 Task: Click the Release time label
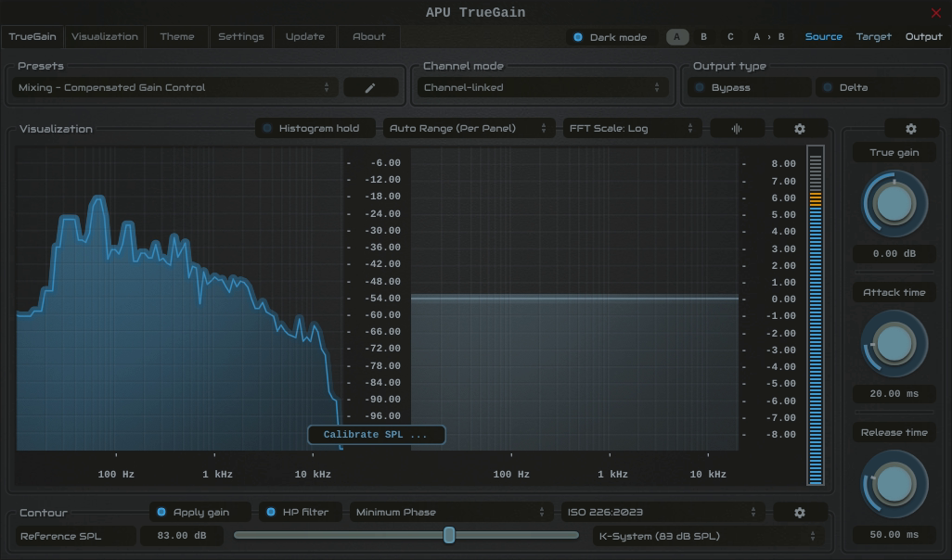pos(894,433)
